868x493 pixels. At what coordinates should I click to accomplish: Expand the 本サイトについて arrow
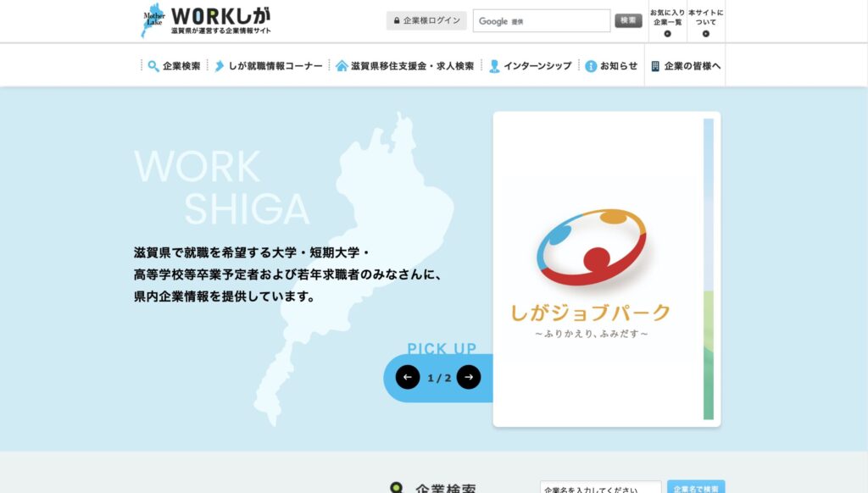pos(705,34)
